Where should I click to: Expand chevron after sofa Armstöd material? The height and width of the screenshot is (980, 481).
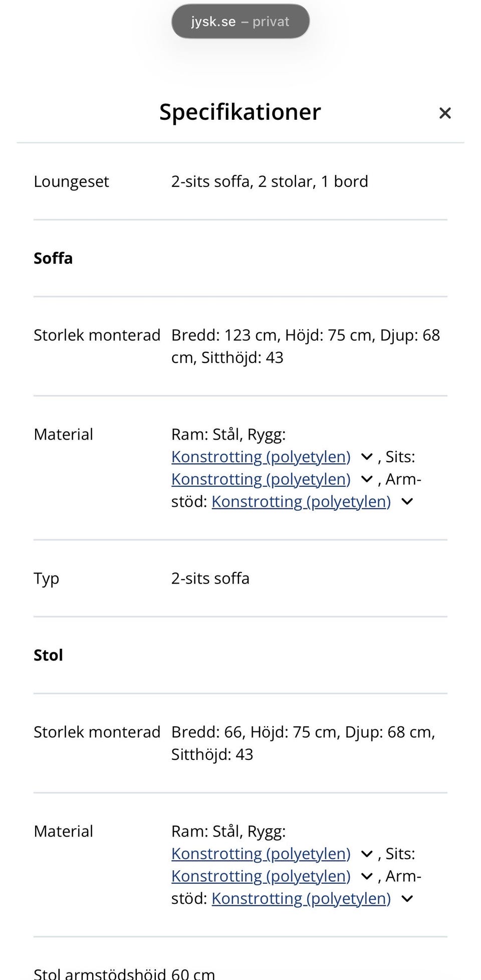(407, 502)
